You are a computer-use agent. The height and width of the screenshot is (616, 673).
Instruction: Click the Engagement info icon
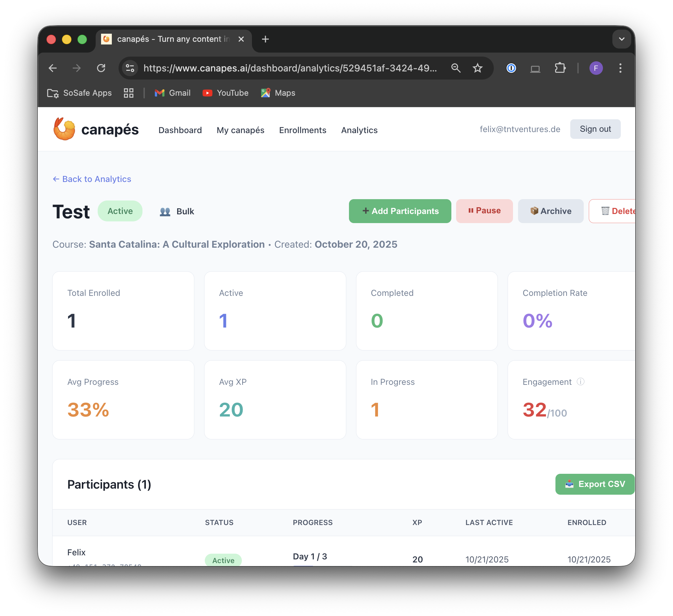coord(580,381)
